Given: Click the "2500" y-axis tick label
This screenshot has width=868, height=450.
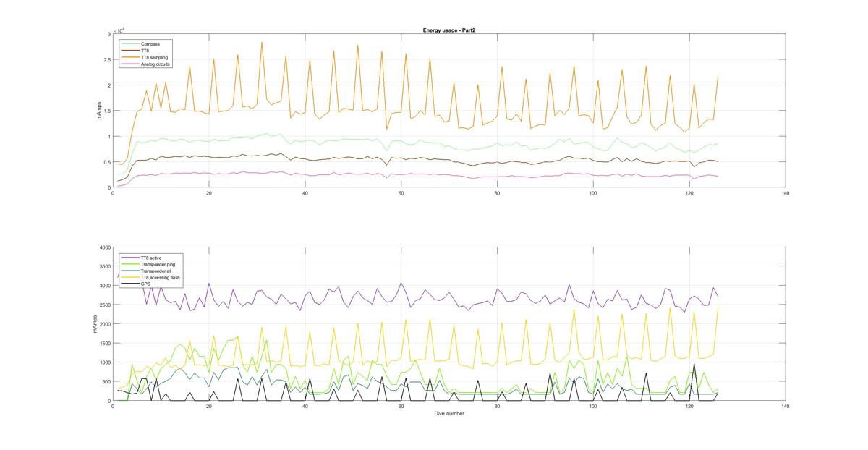Looking at the screenshot, I should click(105, 305).
